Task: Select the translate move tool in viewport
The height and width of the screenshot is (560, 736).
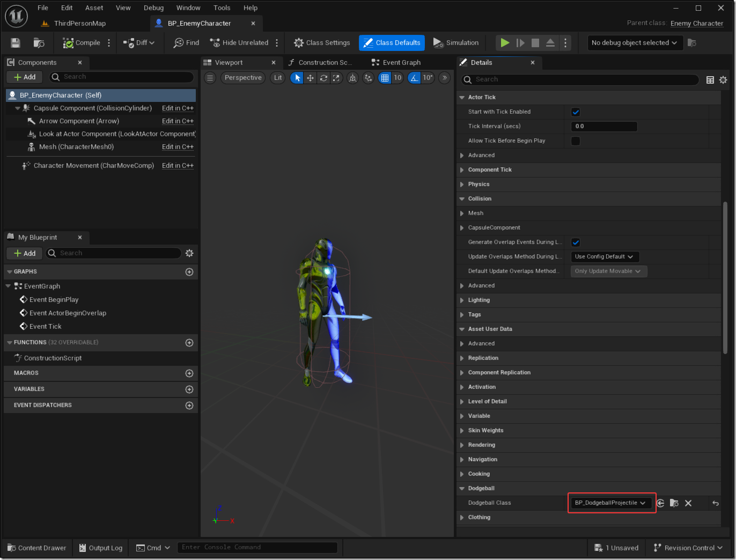Action: [310, 78]
